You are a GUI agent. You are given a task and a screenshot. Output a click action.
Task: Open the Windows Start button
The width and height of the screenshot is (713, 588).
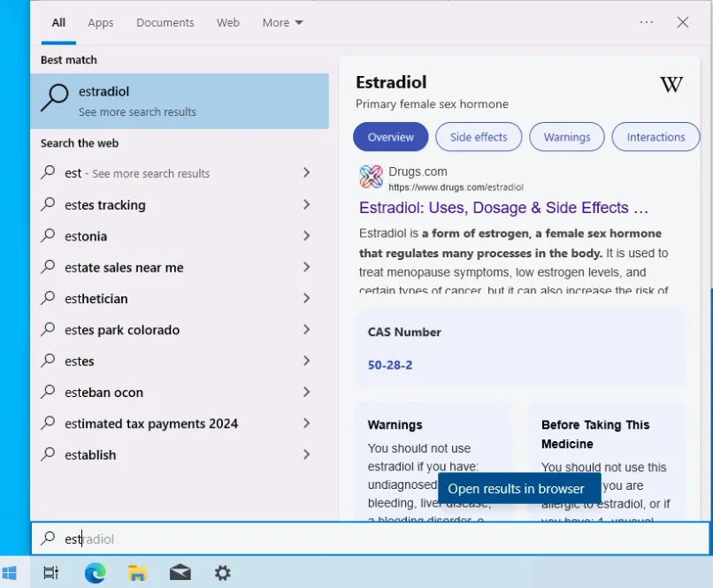click(x=9, y=573)
